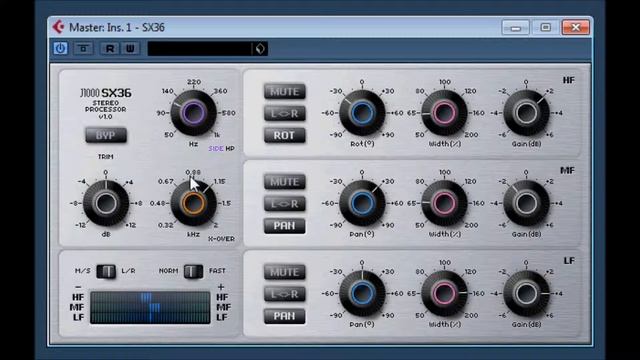
Task: Mute the LF band
Action: pos(284,272)
